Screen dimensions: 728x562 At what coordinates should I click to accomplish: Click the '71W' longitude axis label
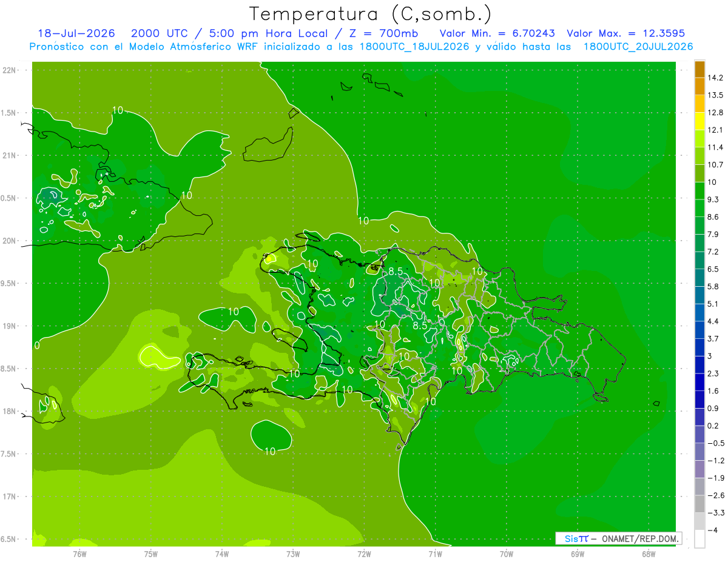click(x=435, y=554)
